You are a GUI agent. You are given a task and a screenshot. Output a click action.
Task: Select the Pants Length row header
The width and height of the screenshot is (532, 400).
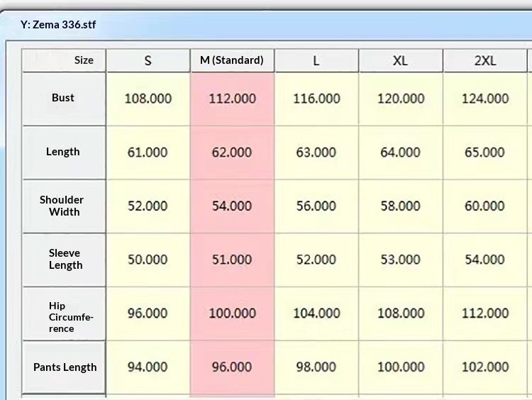coord(64,367)
